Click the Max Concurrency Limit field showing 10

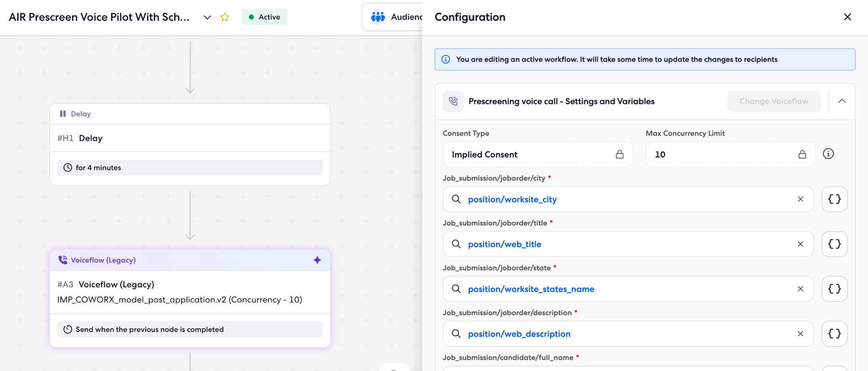coord(731,155)
